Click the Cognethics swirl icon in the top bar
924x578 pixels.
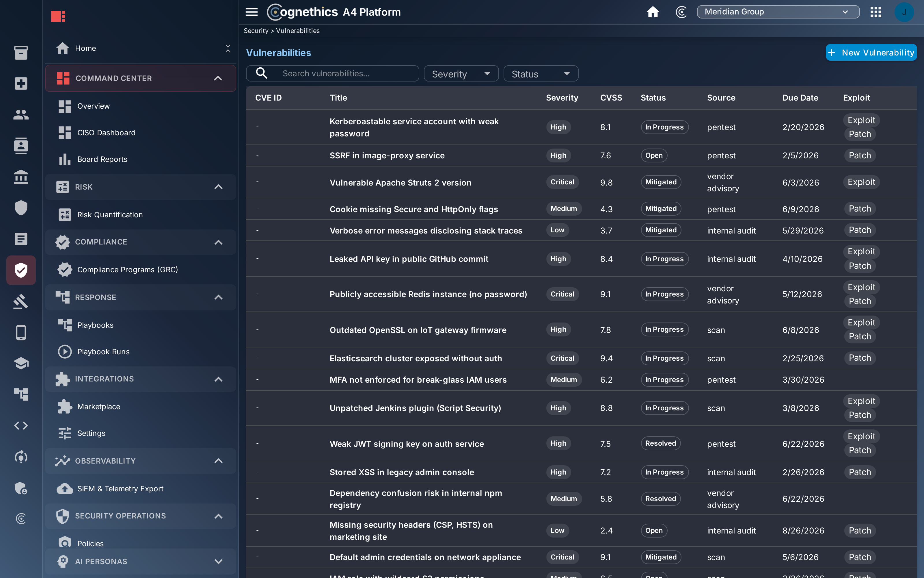coord(681,12)
